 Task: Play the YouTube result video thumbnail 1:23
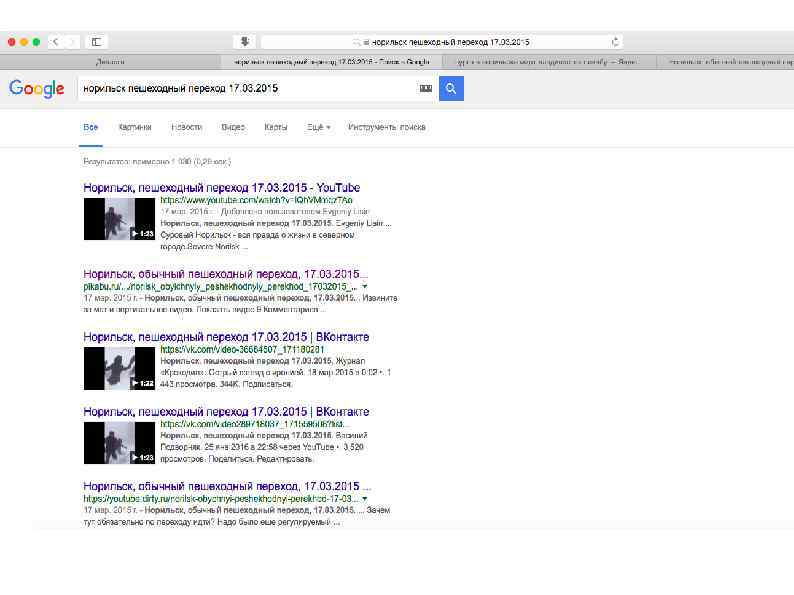[120, 219]
